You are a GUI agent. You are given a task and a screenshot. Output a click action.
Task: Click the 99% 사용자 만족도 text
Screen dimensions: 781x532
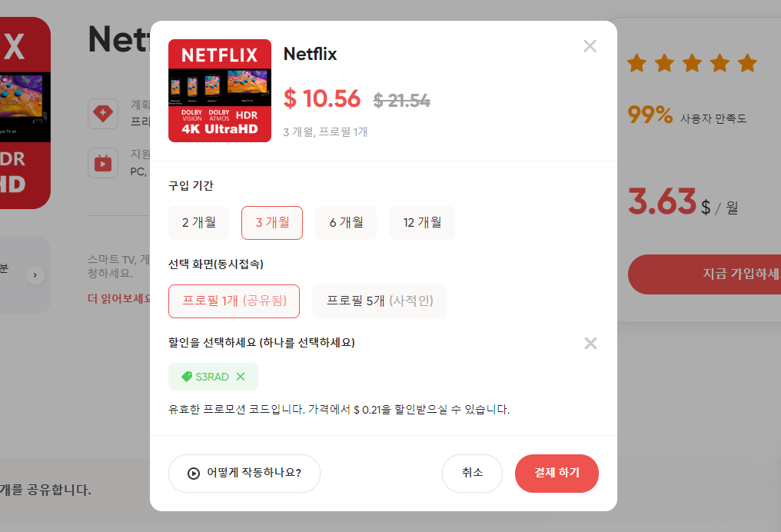687,115
